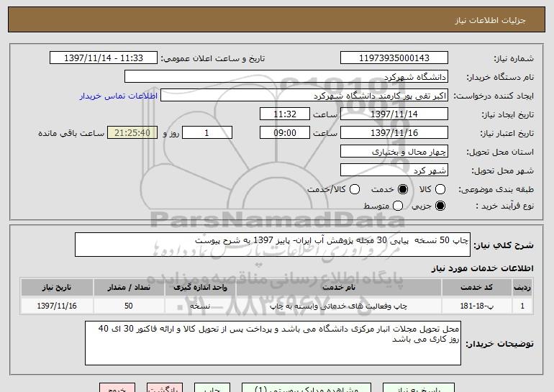Viewport: 554px width, 392px height.
Task: Click the شماره نیاز field 11973935000143
Action: (394, 58)
